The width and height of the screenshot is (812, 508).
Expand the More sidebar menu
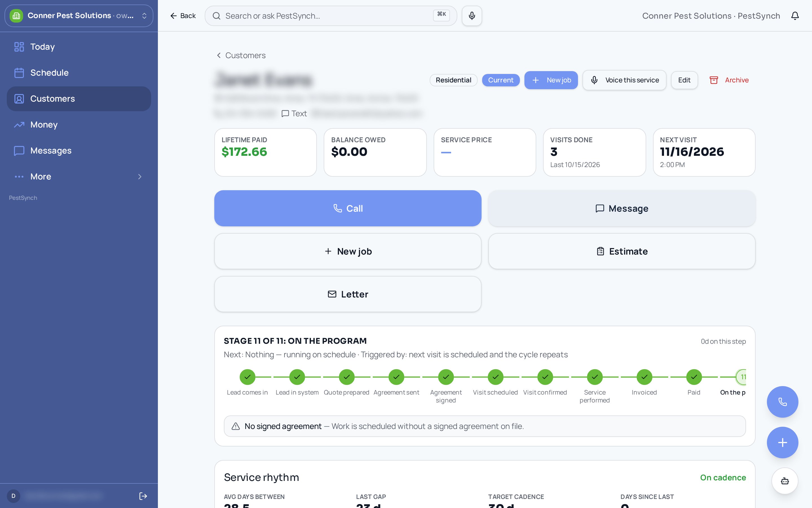click(x=79, y=176)
